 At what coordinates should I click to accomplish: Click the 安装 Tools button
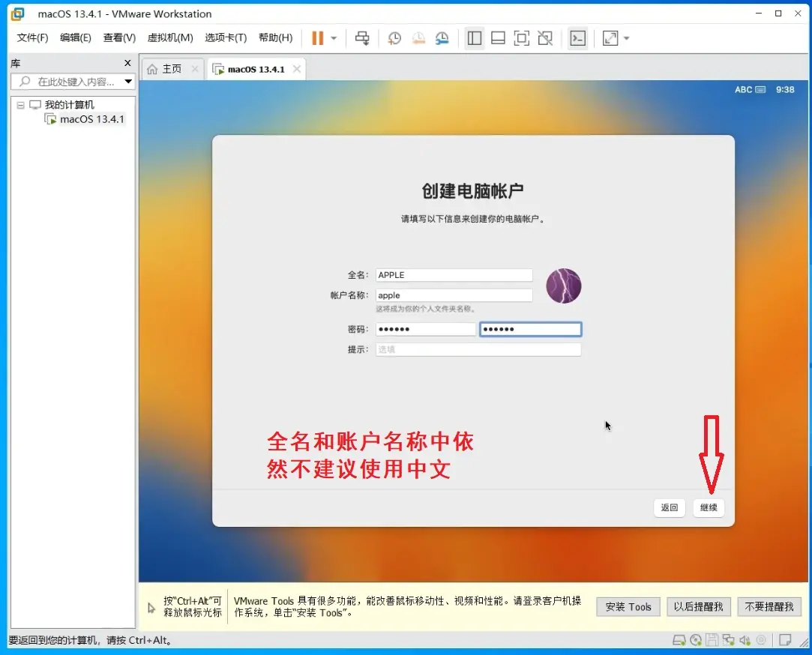pos(628,607)
